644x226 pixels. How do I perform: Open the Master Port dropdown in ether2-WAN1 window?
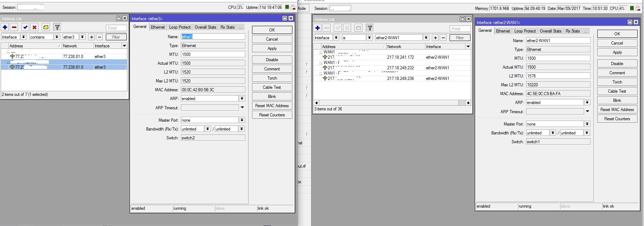587,124
